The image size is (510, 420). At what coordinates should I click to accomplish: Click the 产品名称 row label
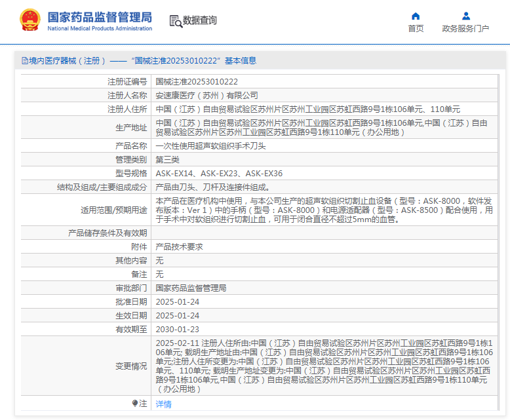point(131,146)
